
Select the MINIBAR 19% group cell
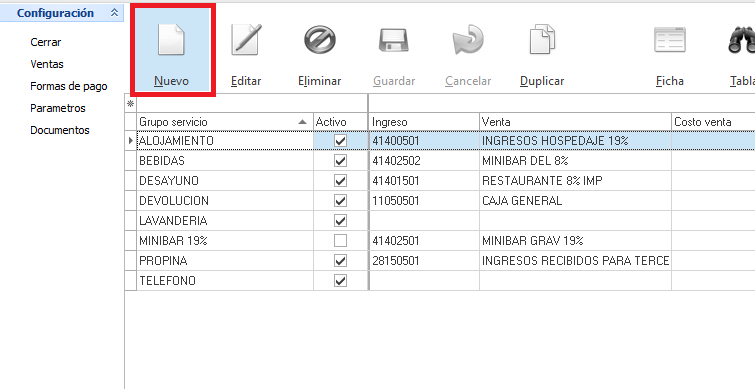click(225, 240)
